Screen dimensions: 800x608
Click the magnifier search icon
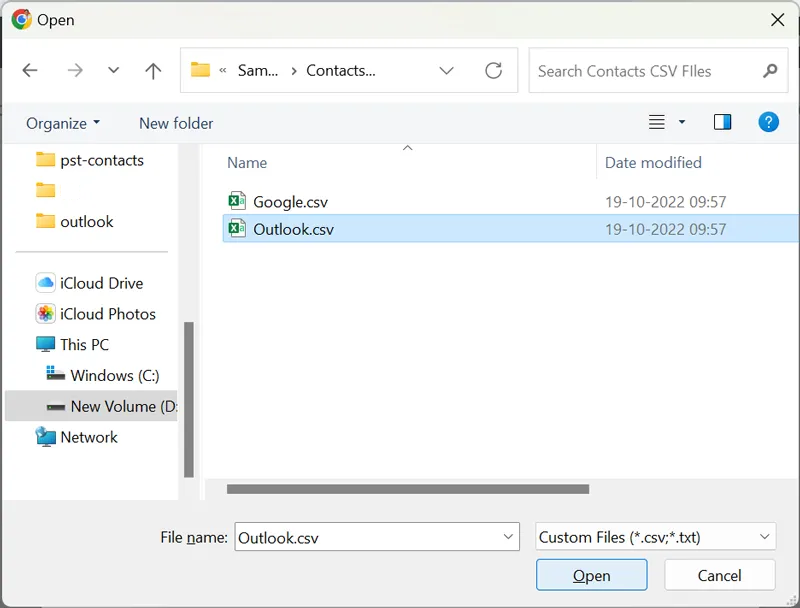click(x=770, y=71)
